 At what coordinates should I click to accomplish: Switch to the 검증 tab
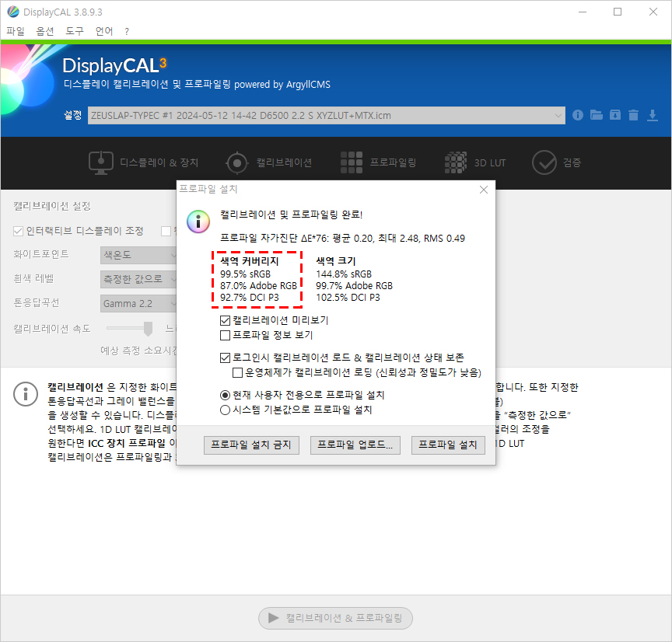[x=556, y=162]
